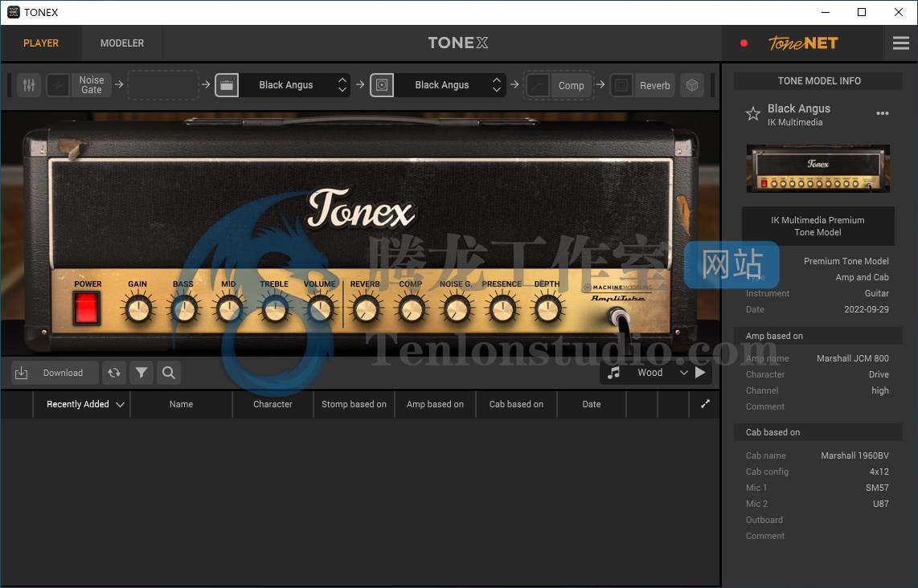Image resolution: width=918 pixels, height=588 pixels.
Task: Click the music note icon
Action: (613, 373)
